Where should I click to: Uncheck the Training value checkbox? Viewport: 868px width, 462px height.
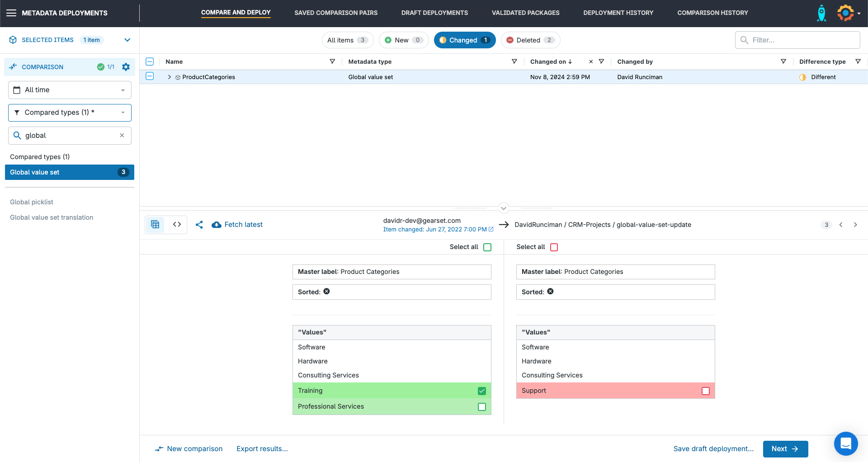(x=482, y=391)
